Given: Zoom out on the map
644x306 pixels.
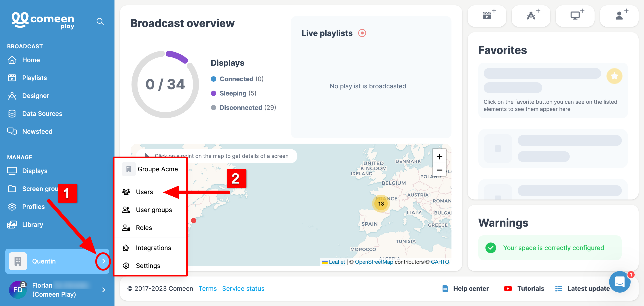Looking at the screenshot, I should tap(439, 170).
